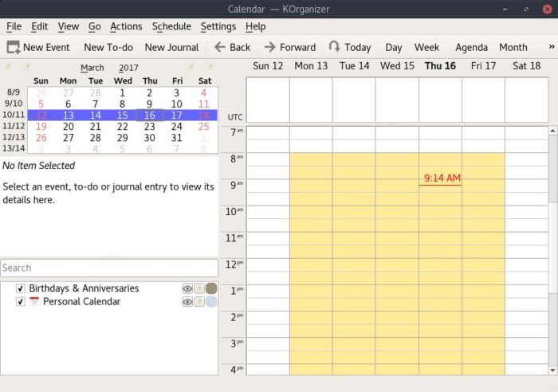
Task: Maximize the KOrganizer window
Action: pos(526,10)
